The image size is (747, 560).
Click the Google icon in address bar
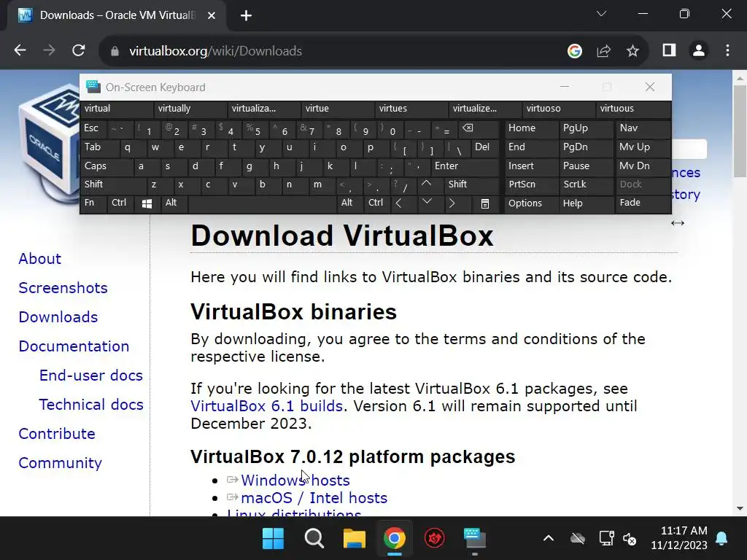point(575,51)
